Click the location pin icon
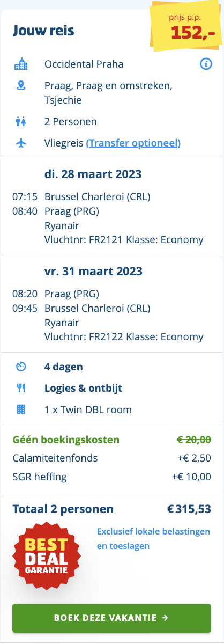224x644 pixels. pos(21,85)
